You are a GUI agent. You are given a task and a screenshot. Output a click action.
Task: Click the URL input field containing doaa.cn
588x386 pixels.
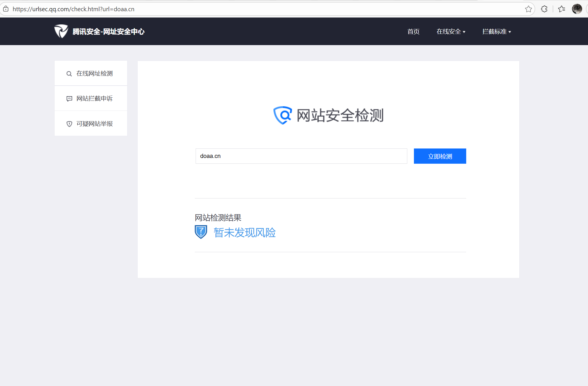301,156
